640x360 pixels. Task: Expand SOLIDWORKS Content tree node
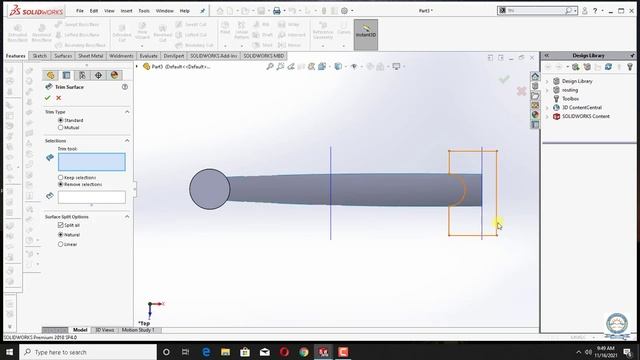coord(547,117)
